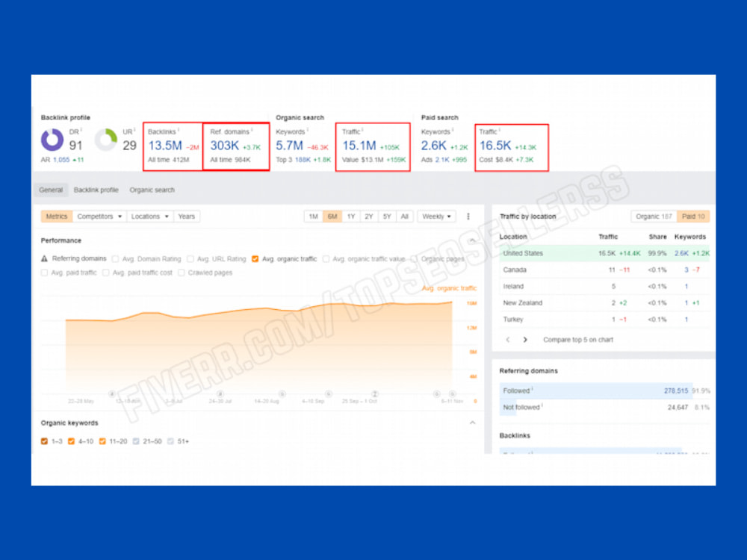747x560 pixels.
Task: Click the DR donut chart icon
Action: [52, 140]
